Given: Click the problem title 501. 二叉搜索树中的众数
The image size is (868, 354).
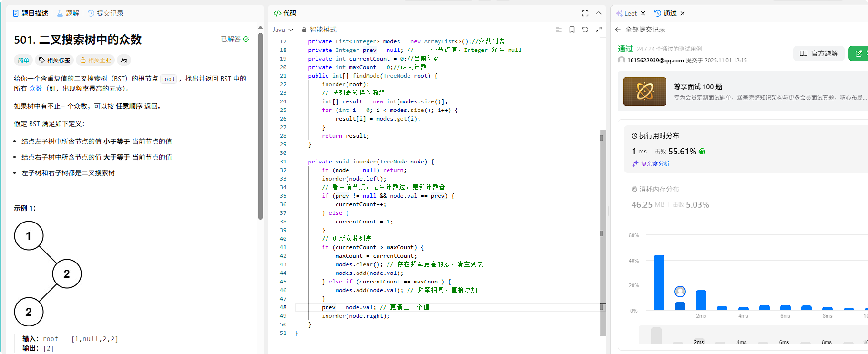Looking at the screenshot, I should (x=78, y=40).
